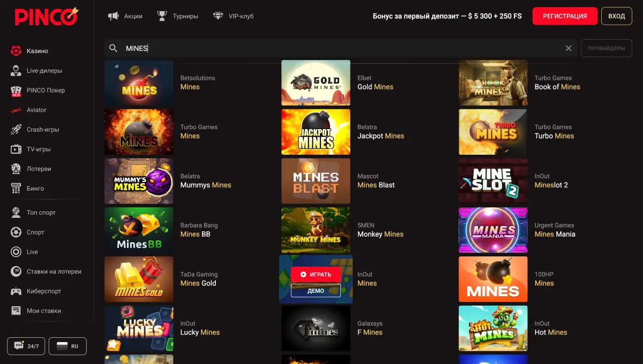Click the red Registration button
The height and width of the screenshot is (364, 643).
point(565,16)
